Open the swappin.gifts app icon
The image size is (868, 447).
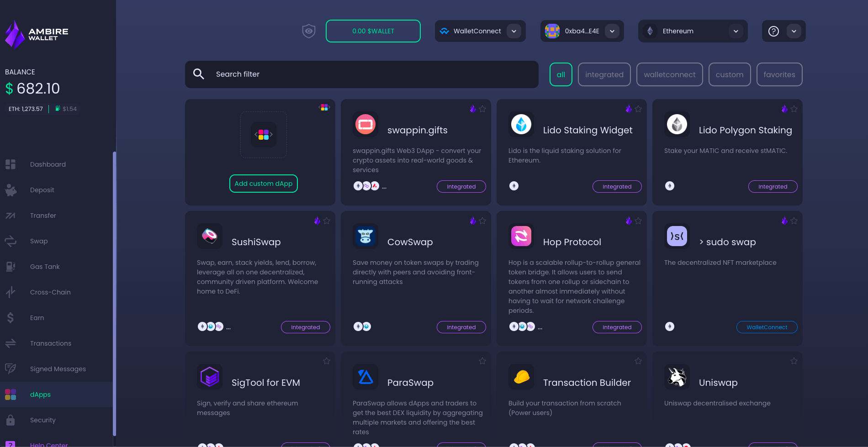[365, 124]
